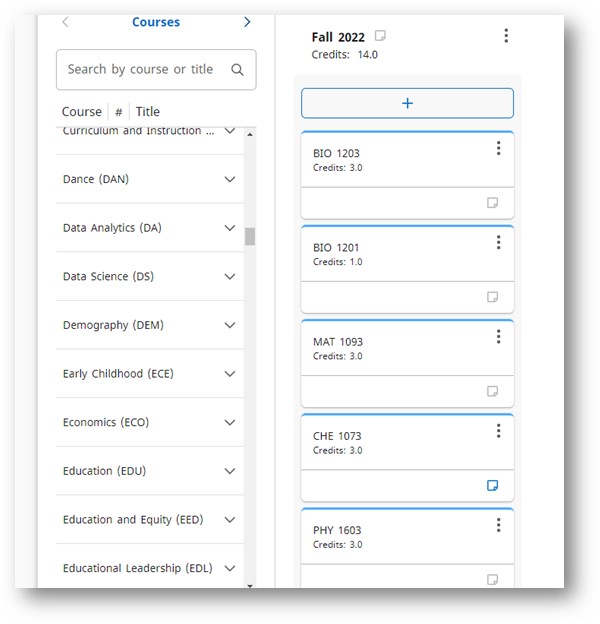Viewport: 600px width, 624px height.
Task: Open the Fall 2022 term options menu
Action: click(505, 36)
